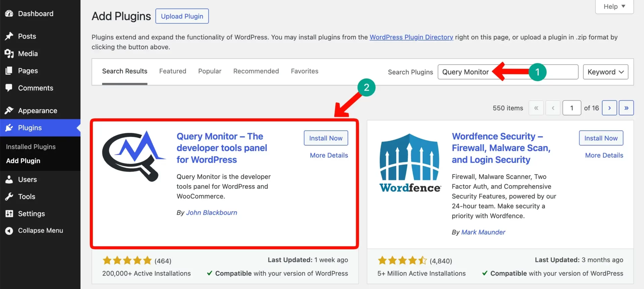The height and width of the screenshot is (289, 644).
Task: Open the WordPress Plugin Directory link
Action: [411, 37]
